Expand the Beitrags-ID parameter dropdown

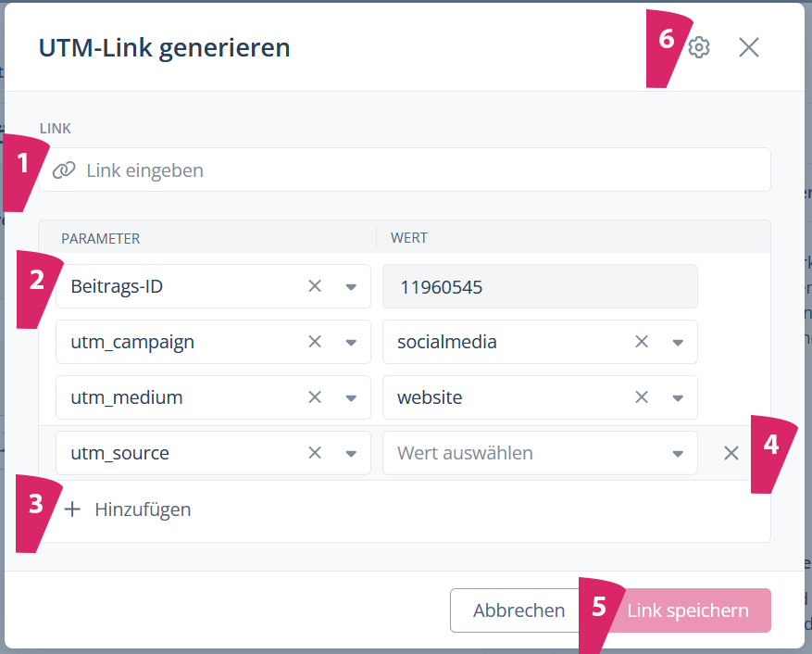pos(351,287)
